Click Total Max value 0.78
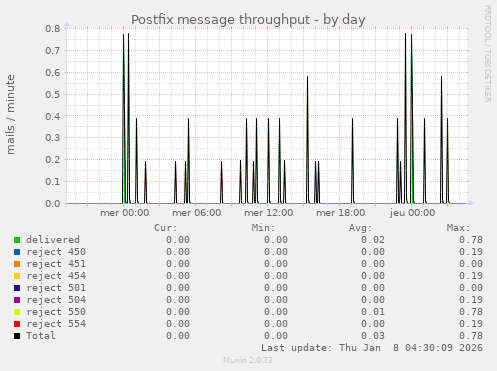497x371 pixels. (x=471, y=336)
